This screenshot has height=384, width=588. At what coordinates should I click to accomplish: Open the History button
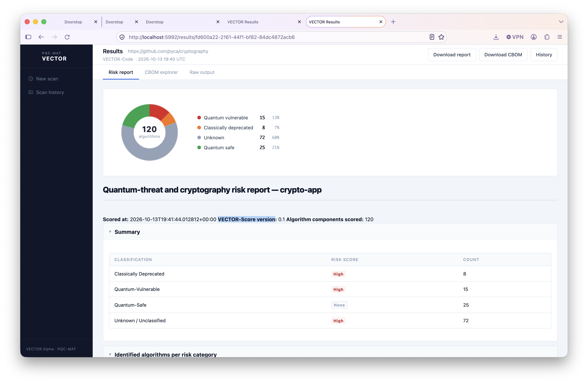tap(544, 55)
